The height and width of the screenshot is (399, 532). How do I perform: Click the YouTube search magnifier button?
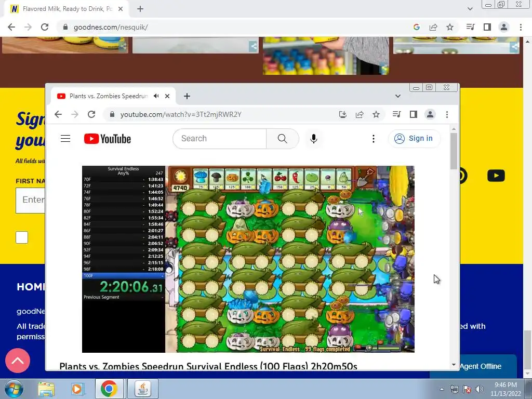click(x=282, y=138)
